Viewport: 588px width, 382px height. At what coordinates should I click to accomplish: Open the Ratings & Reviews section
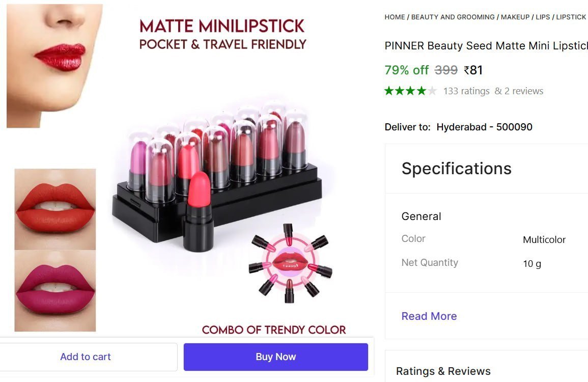coord(443,371)
